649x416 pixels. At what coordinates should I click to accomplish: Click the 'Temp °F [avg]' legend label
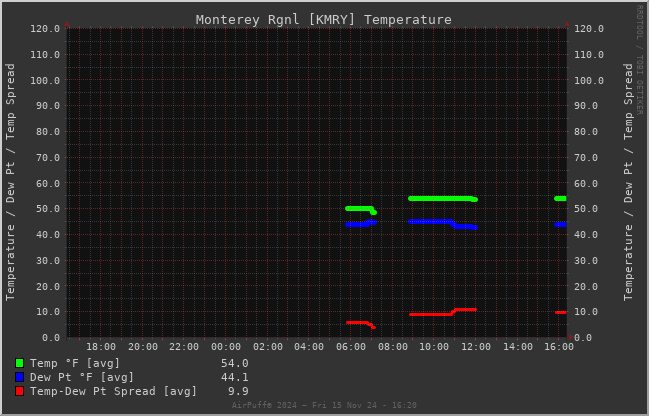click(x=75, y=363)
